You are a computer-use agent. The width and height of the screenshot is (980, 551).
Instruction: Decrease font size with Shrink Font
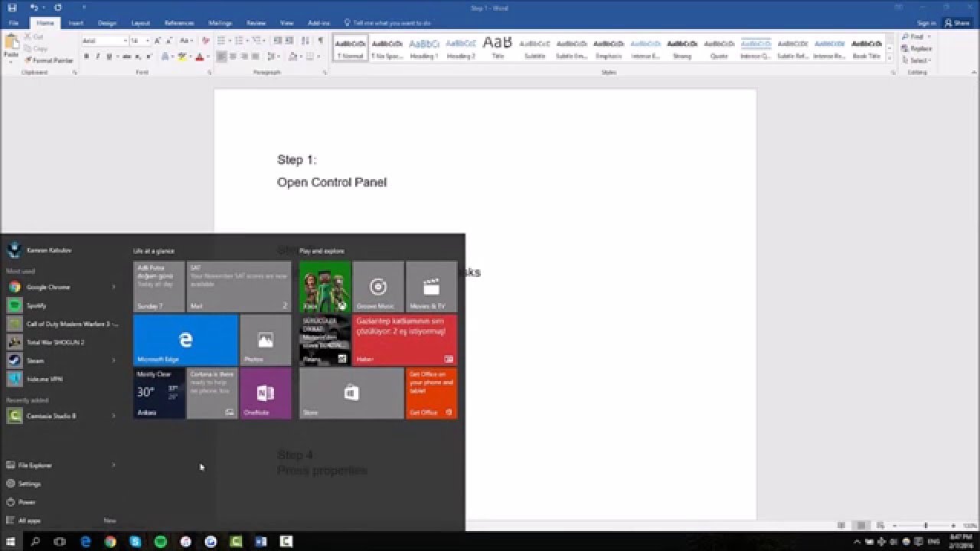point(168,41)
